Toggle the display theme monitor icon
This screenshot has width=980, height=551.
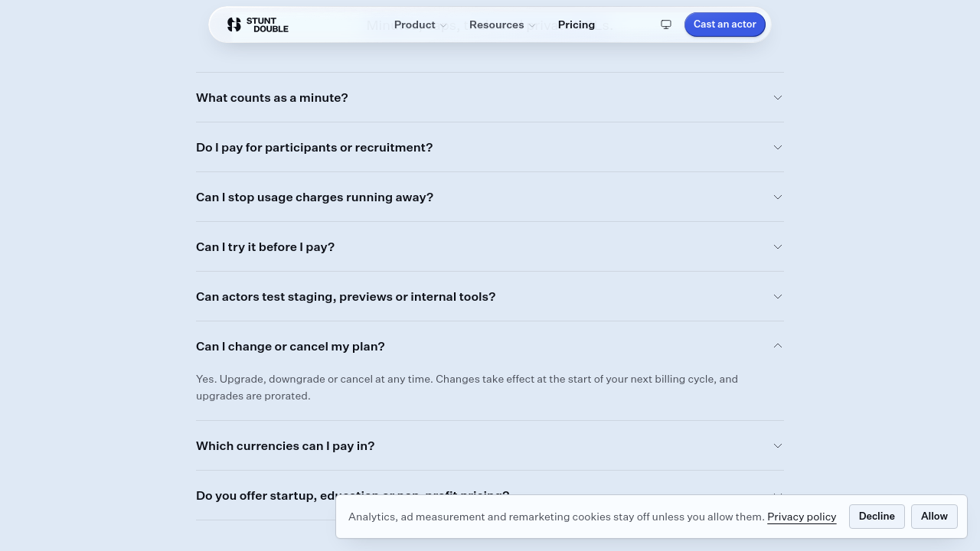[x=666, y=24]
